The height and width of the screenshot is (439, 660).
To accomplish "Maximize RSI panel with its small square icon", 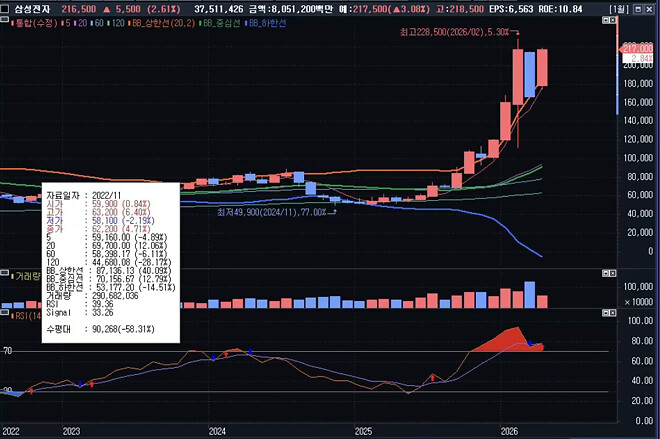I will click(606, 313).
